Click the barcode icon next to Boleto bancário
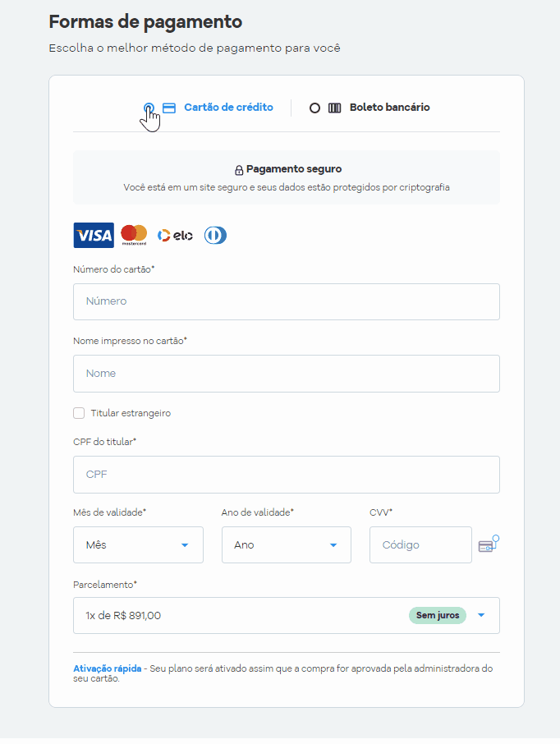The image size is (560, 744). click(334, 108)
